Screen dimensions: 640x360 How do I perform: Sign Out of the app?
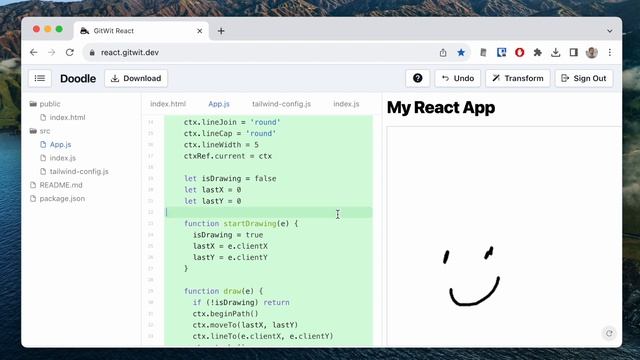point(584,78)
